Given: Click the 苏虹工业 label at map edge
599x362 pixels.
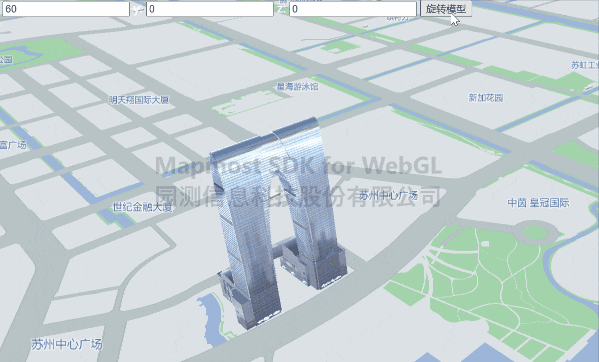Looking at the screenshot, I should tap(585, 65).
